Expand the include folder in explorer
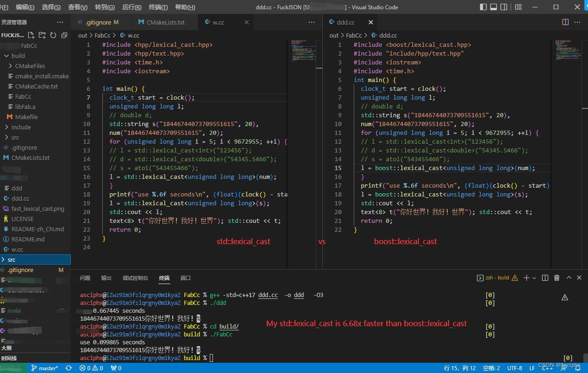 click(x=36, y=127)
